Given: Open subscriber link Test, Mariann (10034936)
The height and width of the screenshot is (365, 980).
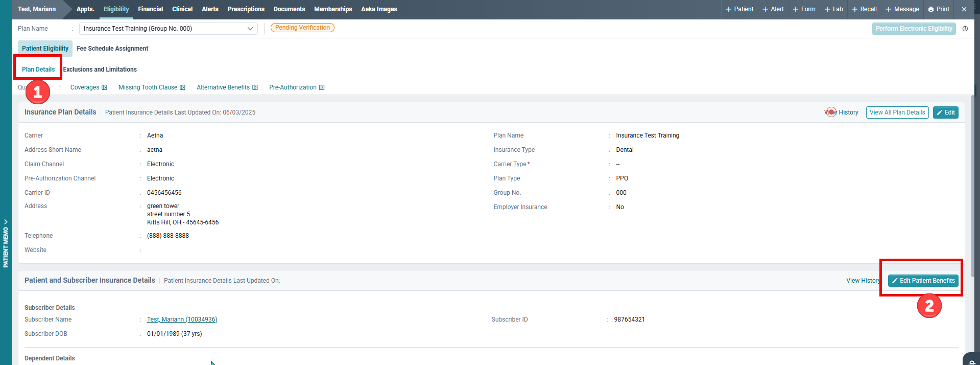Looking at the screenshot, I should click(x=182, y=320).
